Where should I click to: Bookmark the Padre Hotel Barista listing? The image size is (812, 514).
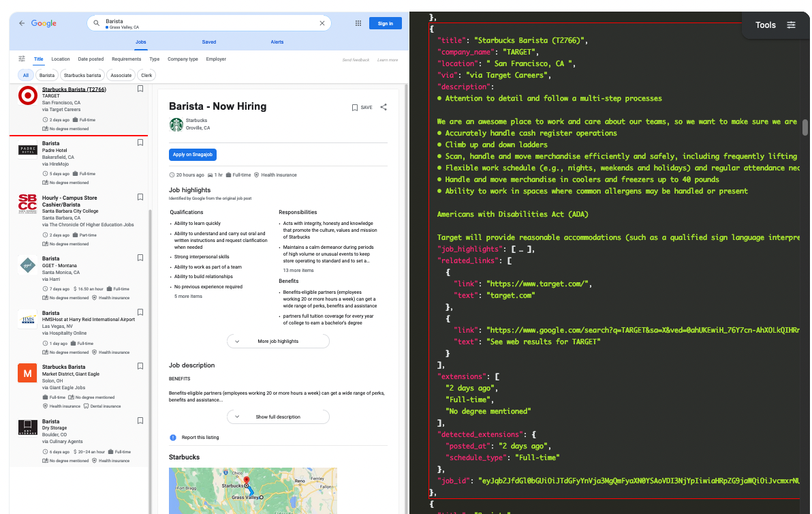coord(140,143)
